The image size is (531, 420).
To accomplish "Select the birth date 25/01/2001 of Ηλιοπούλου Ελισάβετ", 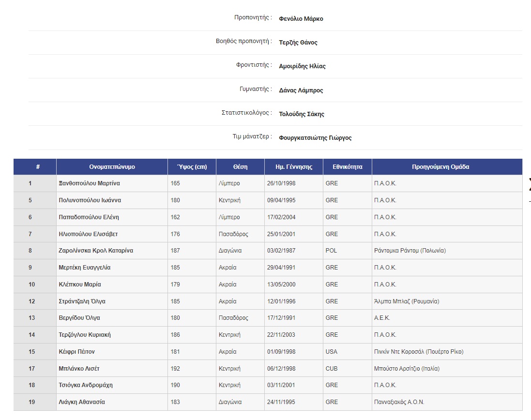I will click(280, 234).
